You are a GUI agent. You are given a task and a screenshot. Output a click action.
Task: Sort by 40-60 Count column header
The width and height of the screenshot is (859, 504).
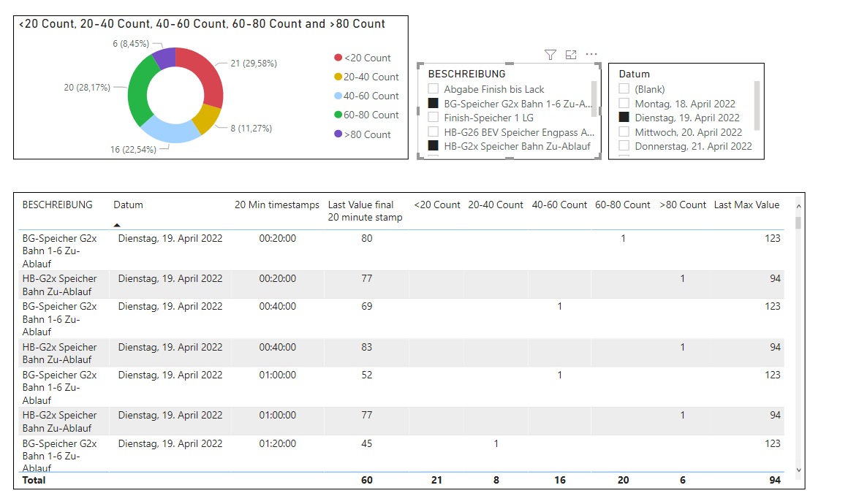pos(559,205)
